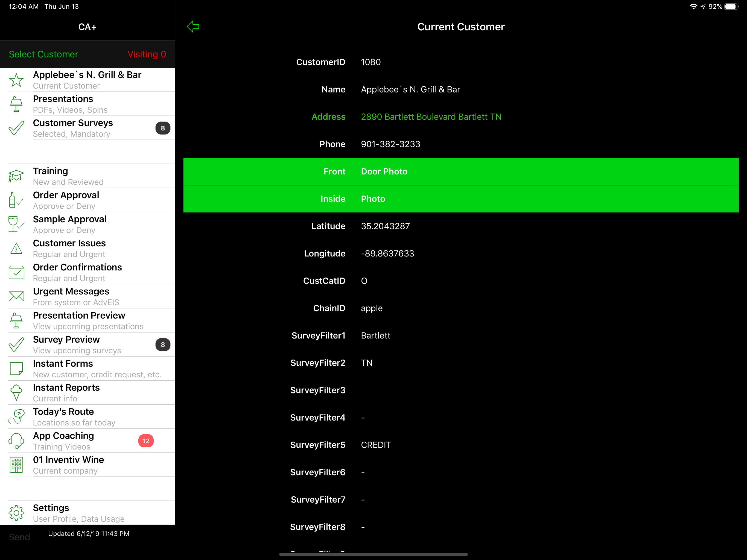Open Instant Reports current info
Screen dimensions: 747x560
pos(87,392)
